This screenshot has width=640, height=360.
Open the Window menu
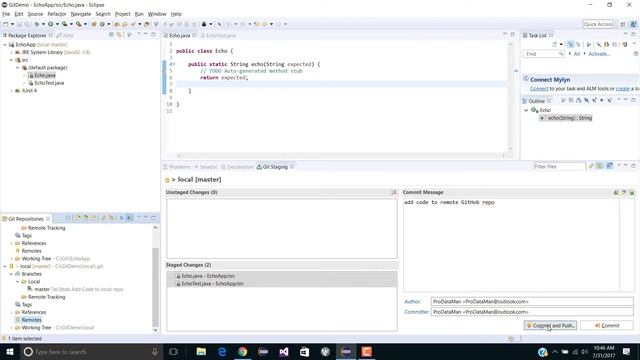tap(157, 14)
